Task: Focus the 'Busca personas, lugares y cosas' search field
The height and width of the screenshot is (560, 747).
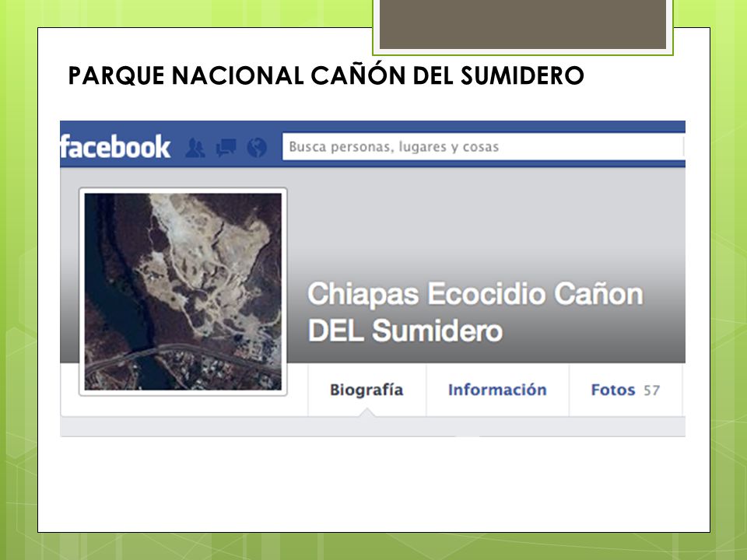Action: coord(483,147)
